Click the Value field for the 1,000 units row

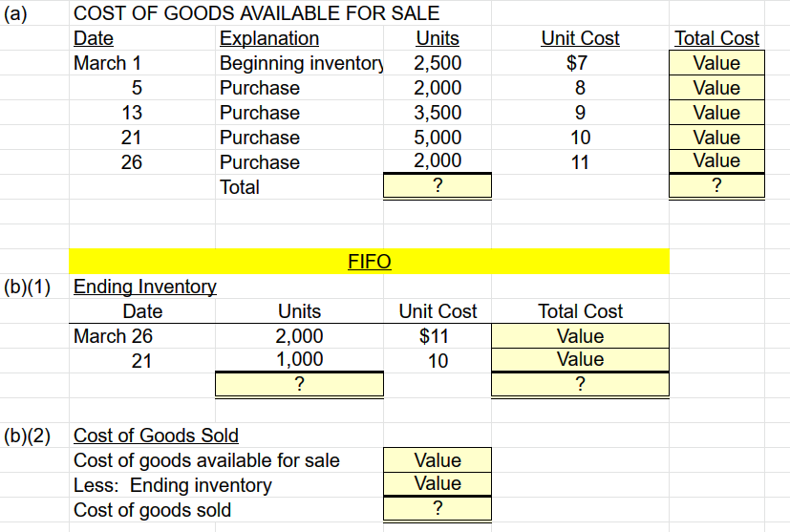(x=580, y=360)
